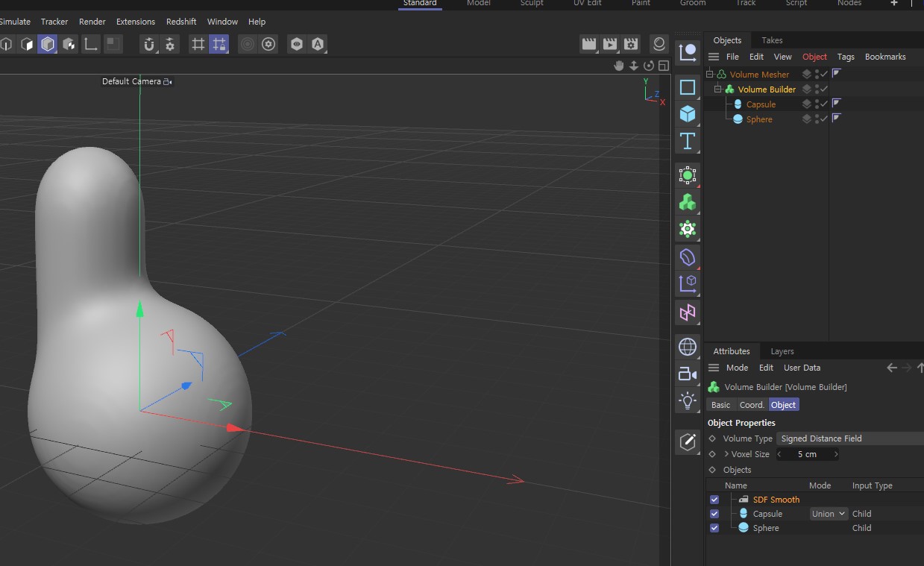Viewport: 924px width, 566px height.
Task: Click the Floor globe environment icon
Action: (x=688, y=347)
